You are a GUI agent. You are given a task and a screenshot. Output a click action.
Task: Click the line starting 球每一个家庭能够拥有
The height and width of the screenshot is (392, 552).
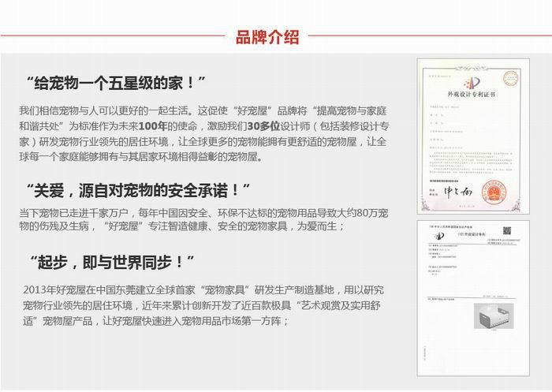coord(141,156)
